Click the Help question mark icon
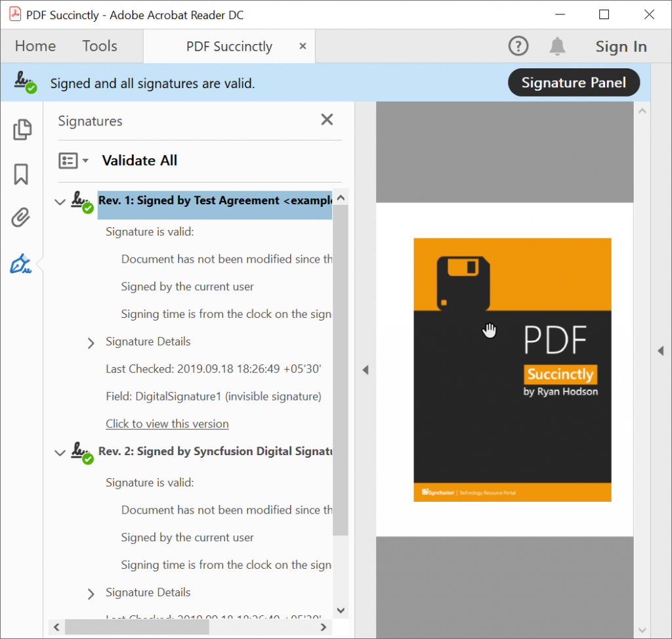 point(518,46)
